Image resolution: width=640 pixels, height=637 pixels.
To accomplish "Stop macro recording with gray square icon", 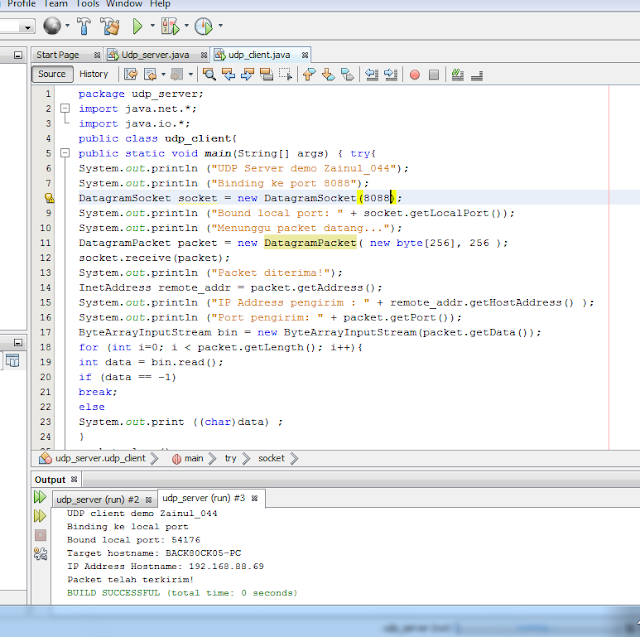I will 434,75.
